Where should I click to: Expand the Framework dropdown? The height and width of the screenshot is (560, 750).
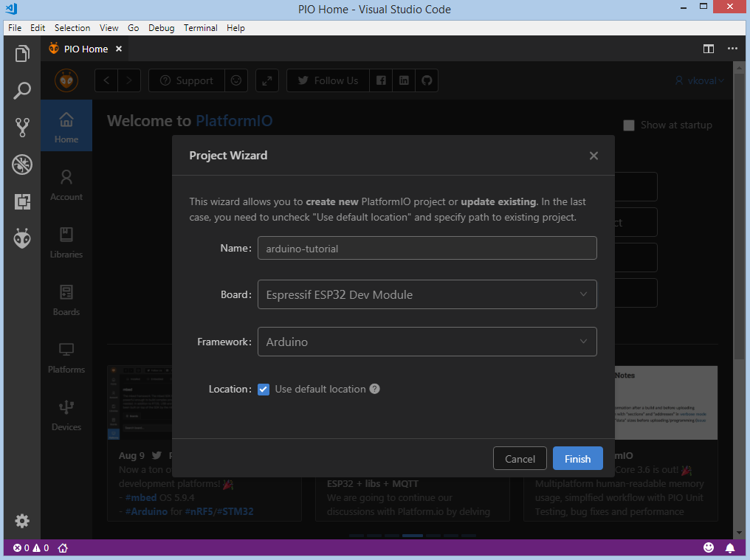427,342
